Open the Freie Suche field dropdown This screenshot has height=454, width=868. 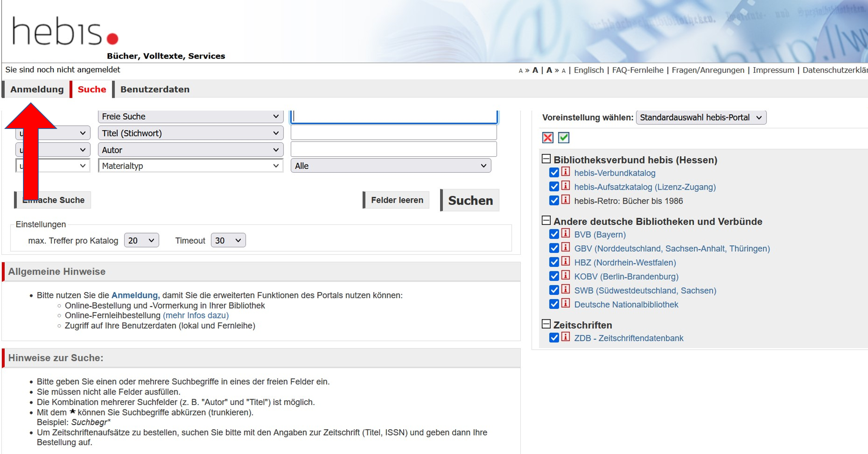191,116
